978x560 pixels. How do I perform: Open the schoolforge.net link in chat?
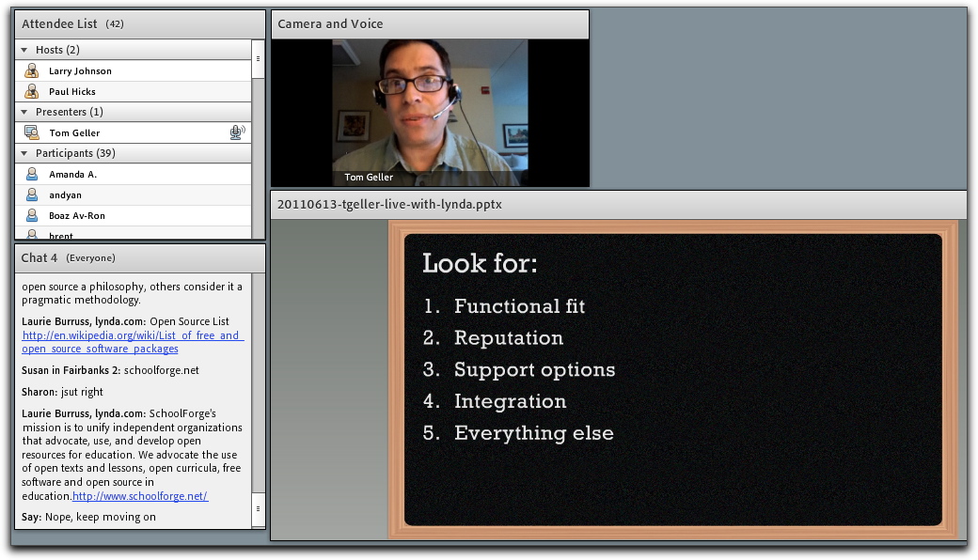(x=139, y=496)
